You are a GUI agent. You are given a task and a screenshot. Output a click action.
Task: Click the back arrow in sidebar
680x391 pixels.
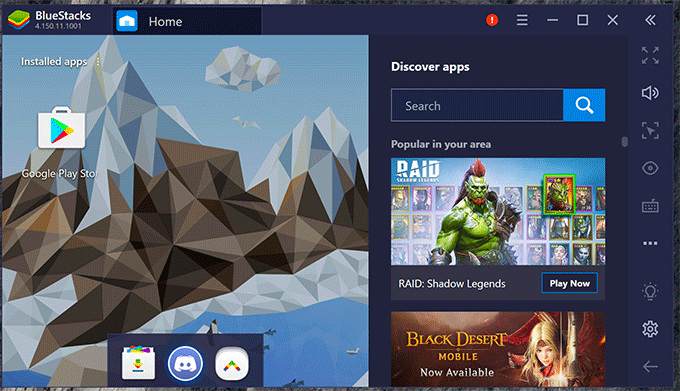[x=650, y=367]
